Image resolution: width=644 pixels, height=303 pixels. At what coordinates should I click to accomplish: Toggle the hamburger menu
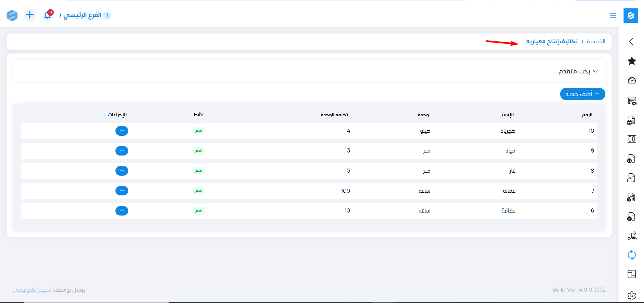point(613,16)
